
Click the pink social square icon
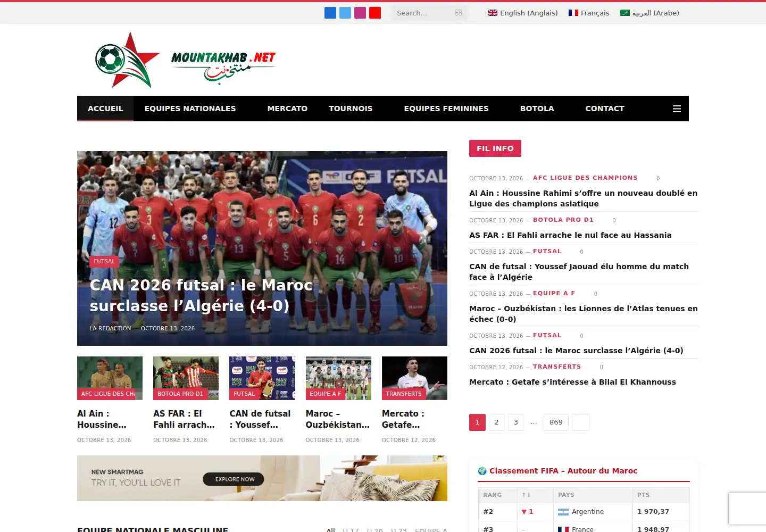coord(360,13)
